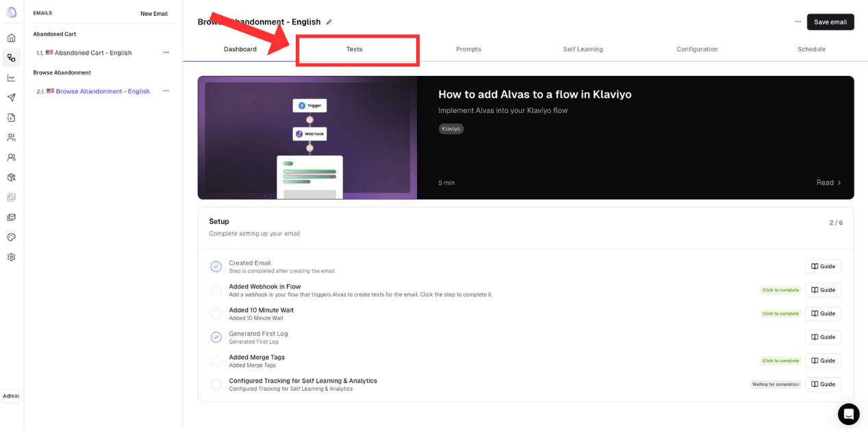Click to complete badge for Added Webhook
Image resolution: width=868 pixels, height=429 pixels.
pyautogui.click(x=780, y=290)
